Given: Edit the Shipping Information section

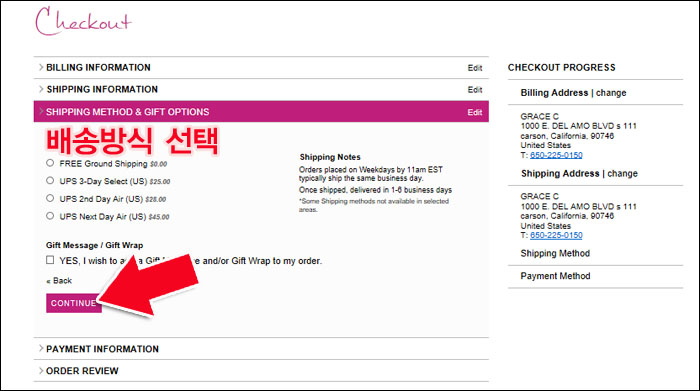Looking at the screenshot, I should pyautogui.click(x=475, y=90).
